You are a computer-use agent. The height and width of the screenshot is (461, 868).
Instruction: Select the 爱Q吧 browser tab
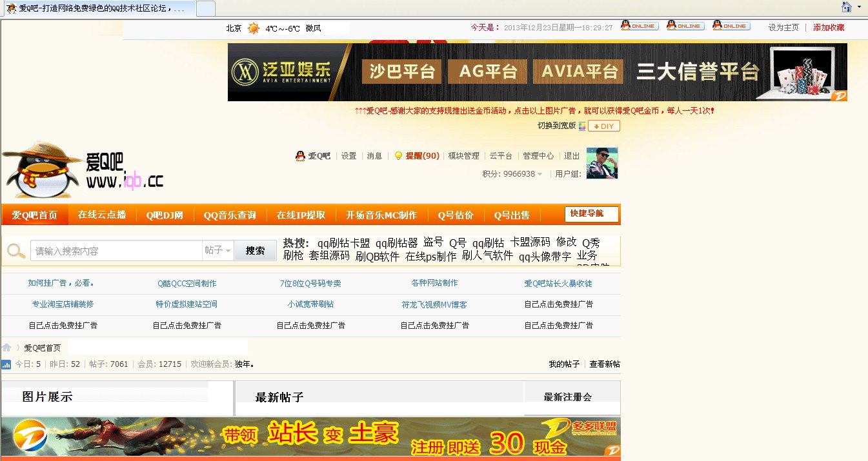(98, 8)
